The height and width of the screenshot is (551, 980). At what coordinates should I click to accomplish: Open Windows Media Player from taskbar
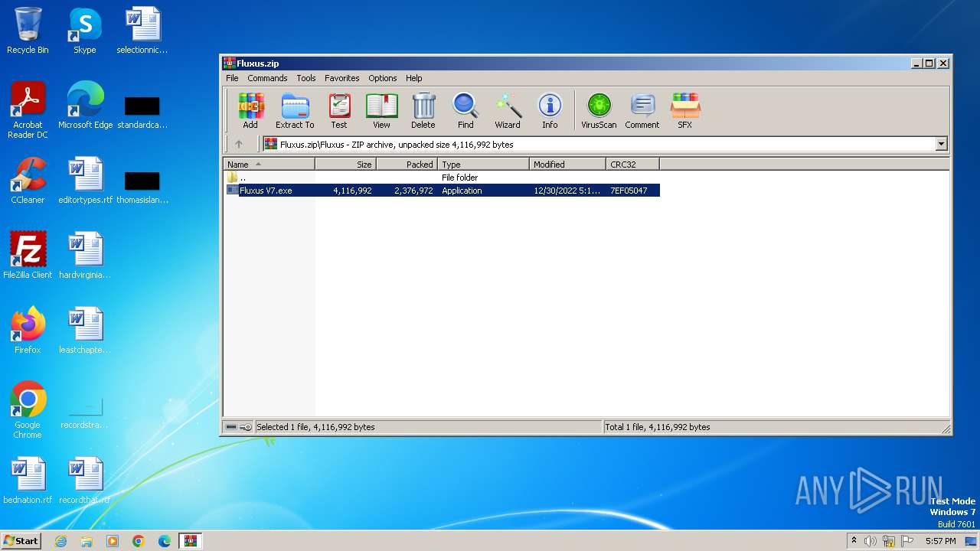coord(113,541)
